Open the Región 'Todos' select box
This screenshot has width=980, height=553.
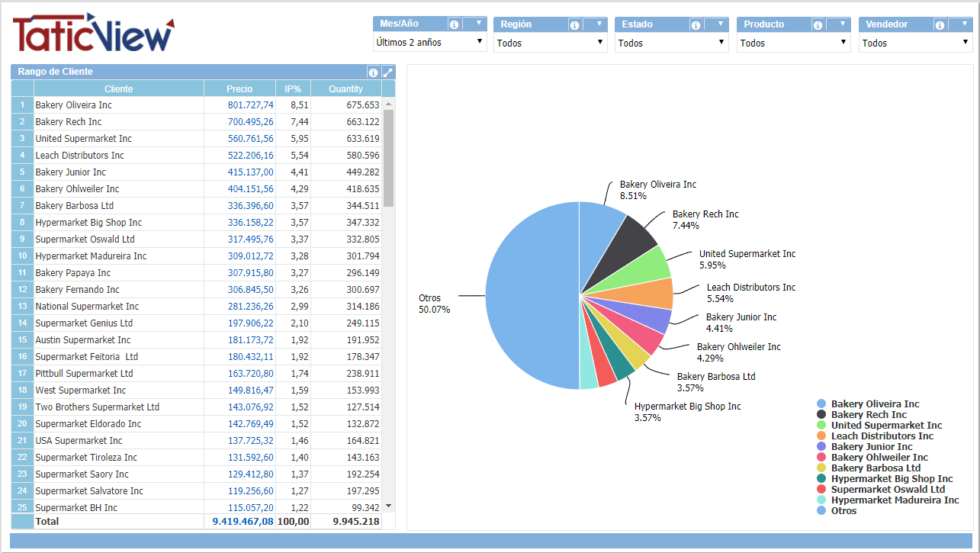[550, 43]
